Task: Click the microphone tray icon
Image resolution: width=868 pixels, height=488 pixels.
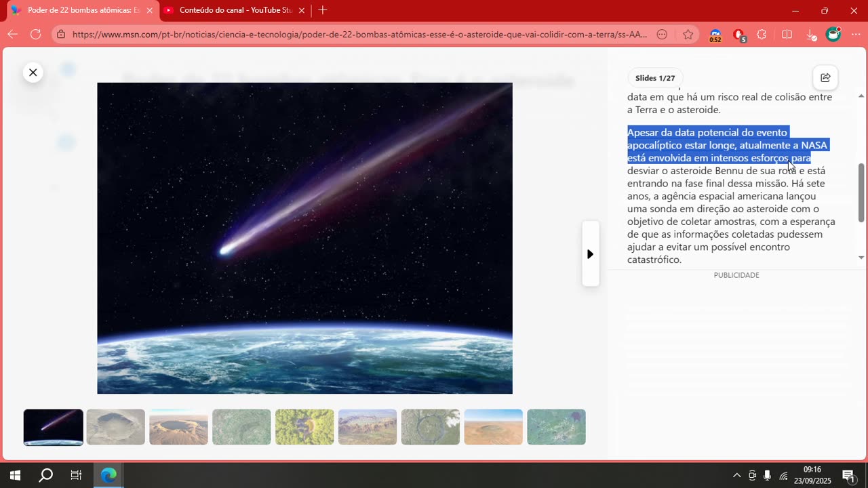Action: pyautogui.click(x=767, y=475)
